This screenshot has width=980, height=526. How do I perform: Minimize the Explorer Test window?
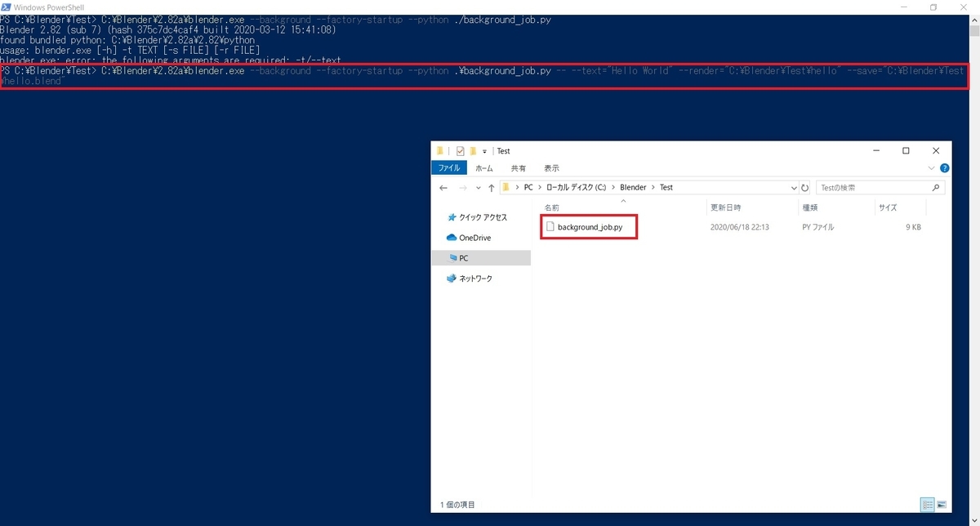875,151
